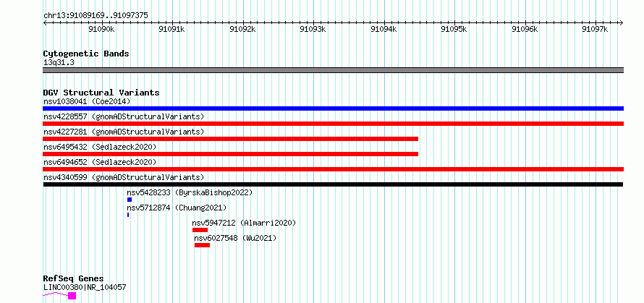
Task: Open the nsv6495432 red variant bar
Action: coord(230,154)
